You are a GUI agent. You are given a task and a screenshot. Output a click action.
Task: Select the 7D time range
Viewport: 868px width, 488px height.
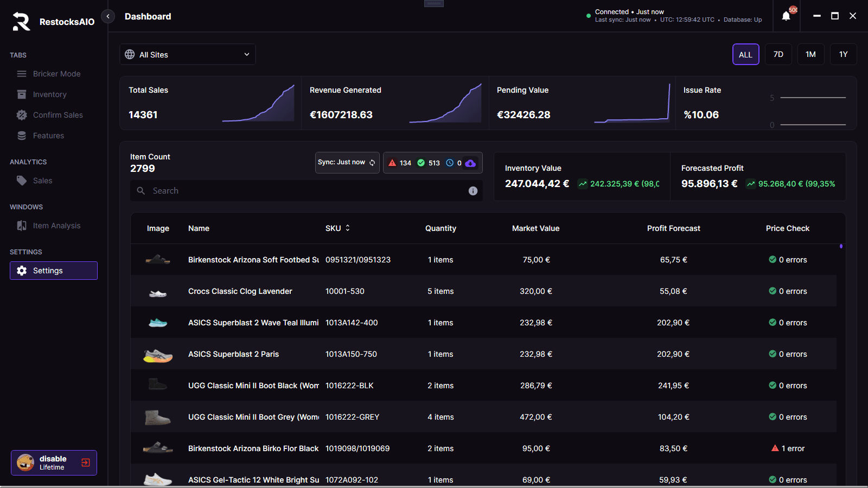click(x=778, y=54)
